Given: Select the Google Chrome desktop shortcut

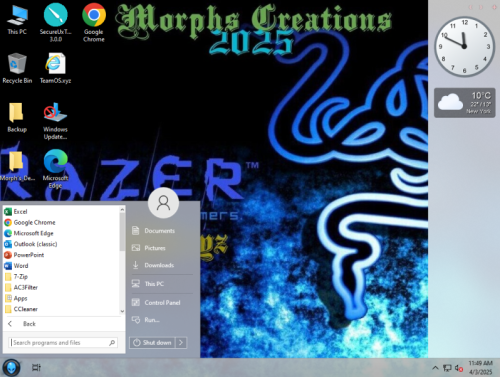Looking at the screenshot, I should (x=94, y=22).
